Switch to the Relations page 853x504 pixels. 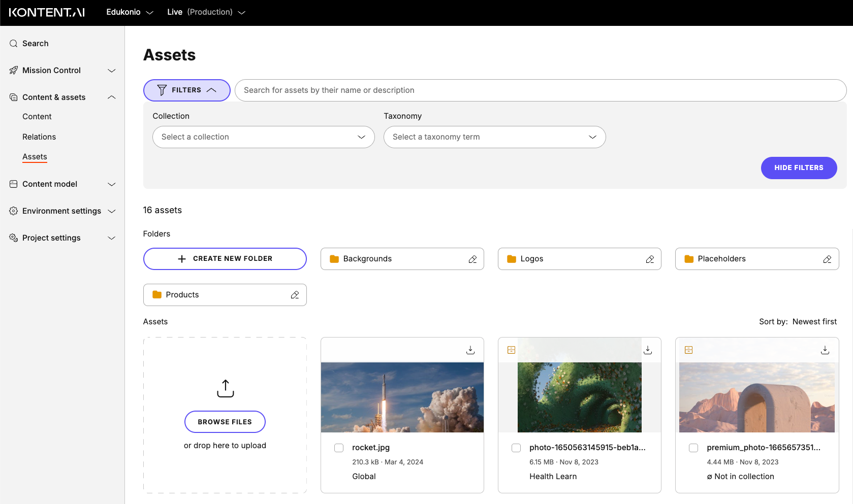[x=39, y=137]
